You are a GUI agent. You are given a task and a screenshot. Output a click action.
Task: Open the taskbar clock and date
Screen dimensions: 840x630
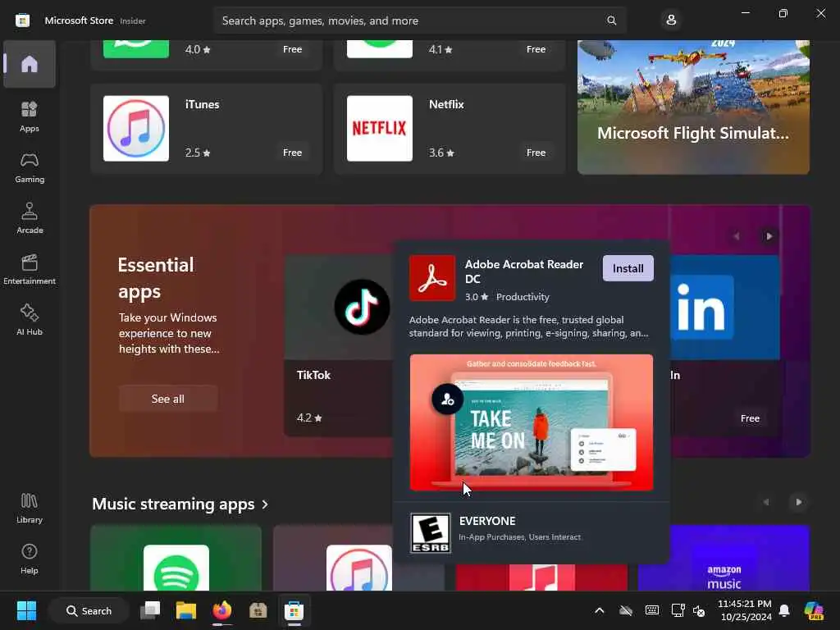coord(745,610)
